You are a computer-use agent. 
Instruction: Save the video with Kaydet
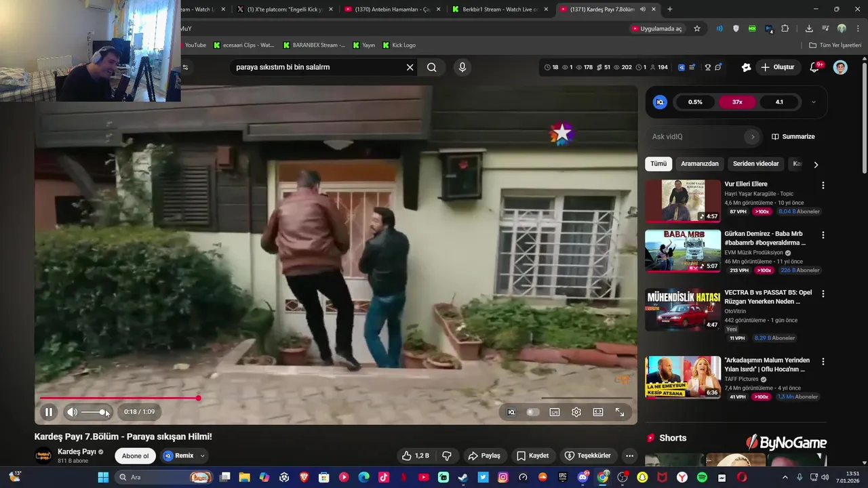click(533, 455)
